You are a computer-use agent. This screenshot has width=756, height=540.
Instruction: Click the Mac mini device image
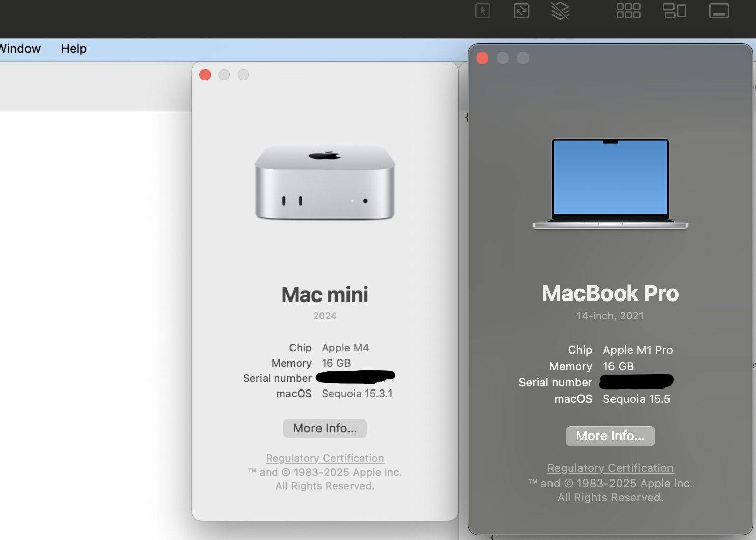[325, 183]
